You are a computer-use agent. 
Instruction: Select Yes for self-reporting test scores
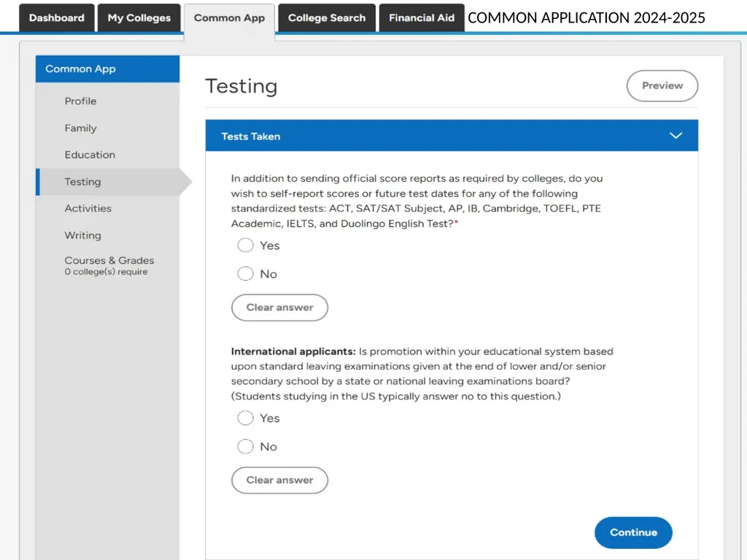point(245,245)
